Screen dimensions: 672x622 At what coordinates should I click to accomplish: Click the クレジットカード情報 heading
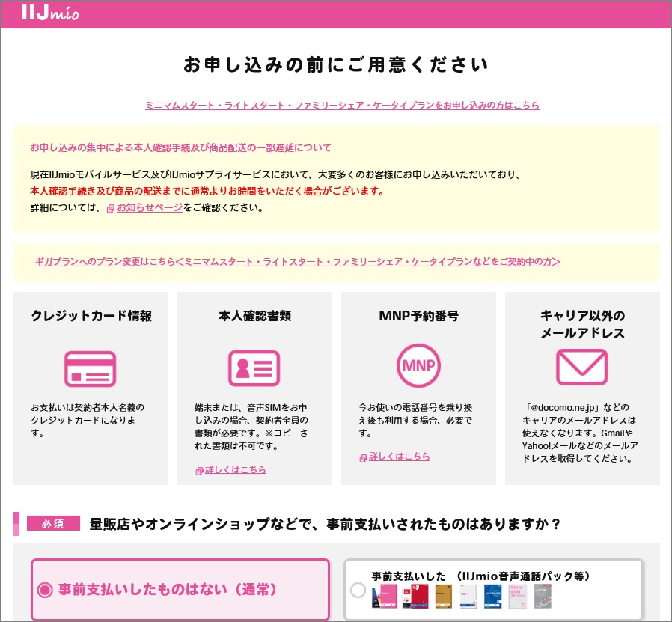click(x=91, y=316)
